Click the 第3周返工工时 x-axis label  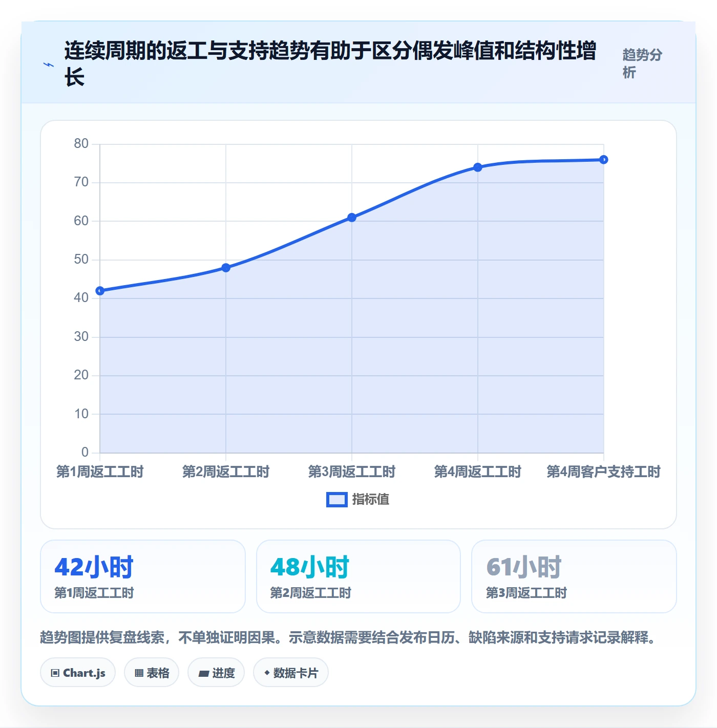click(x=352, y=472)
